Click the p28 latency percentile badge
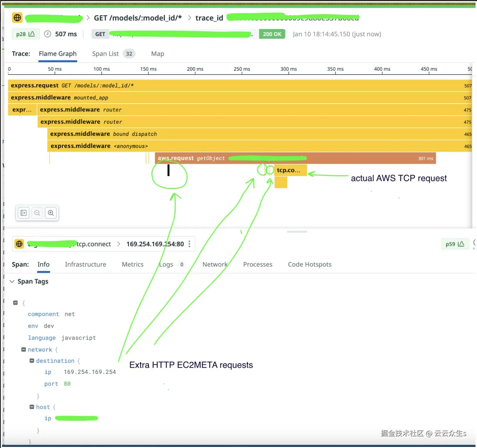 pos(26,34)
